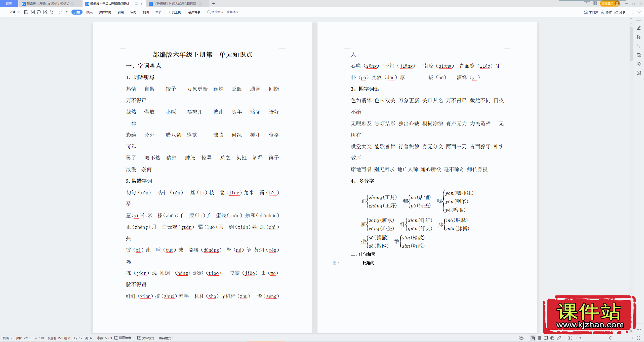Open the quick access toolbar customize arrow
The width and height of the screenshot is (644, 342).
[x=66, y=12]
